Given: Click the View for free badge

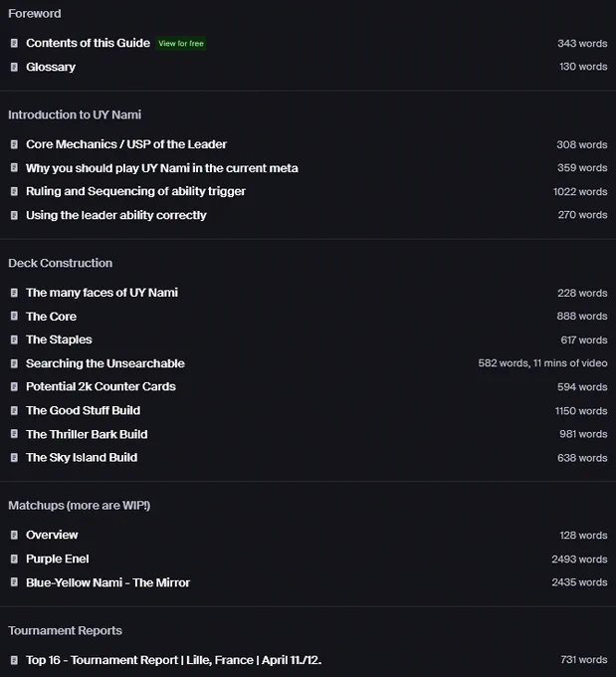Looking at the screenshot, I should (x=181, y=43).
